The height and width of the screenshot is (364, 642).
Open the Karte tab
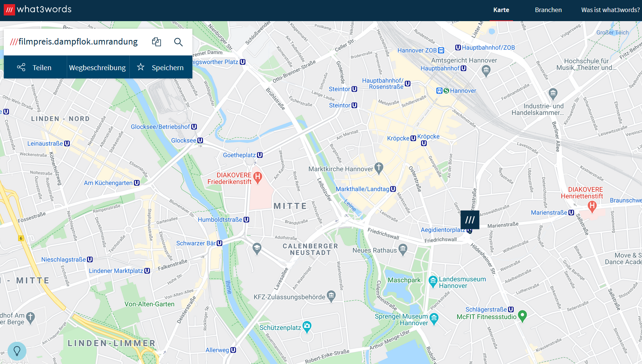[501, 10]
